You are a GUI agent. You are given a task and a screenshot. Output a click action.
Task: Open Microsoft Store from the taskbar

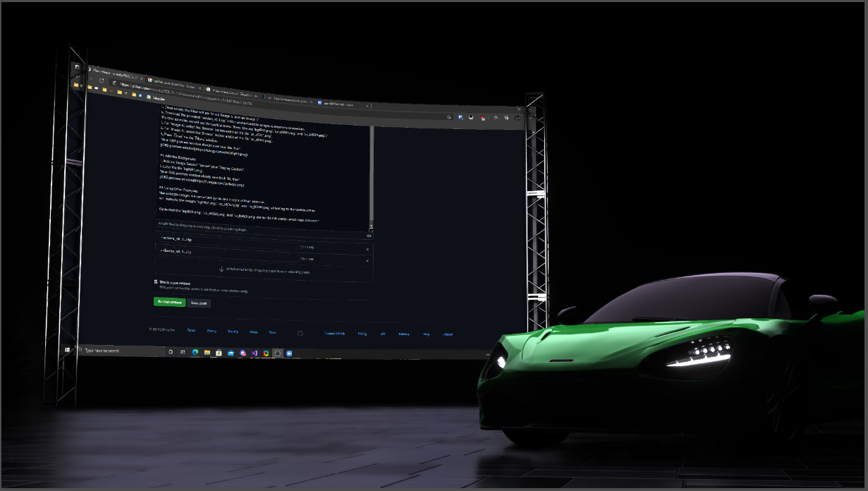219,353
